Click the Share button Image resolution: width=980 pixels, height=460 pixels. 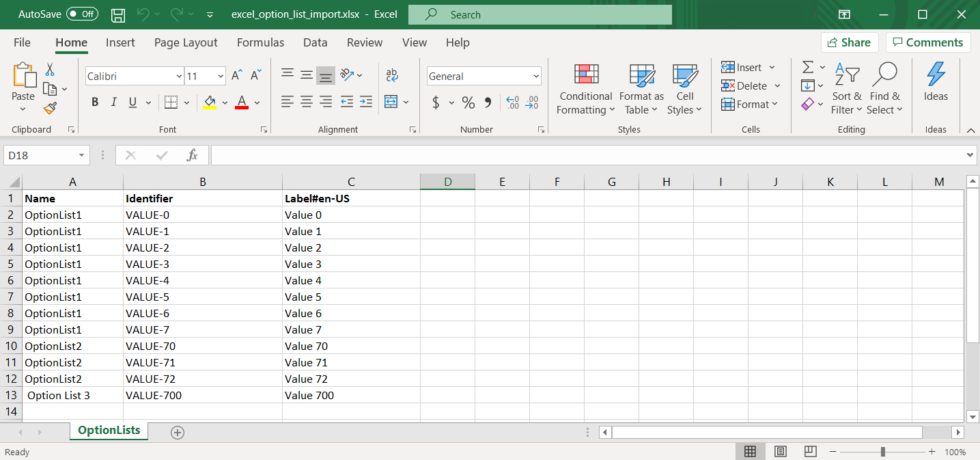[849, 42]
